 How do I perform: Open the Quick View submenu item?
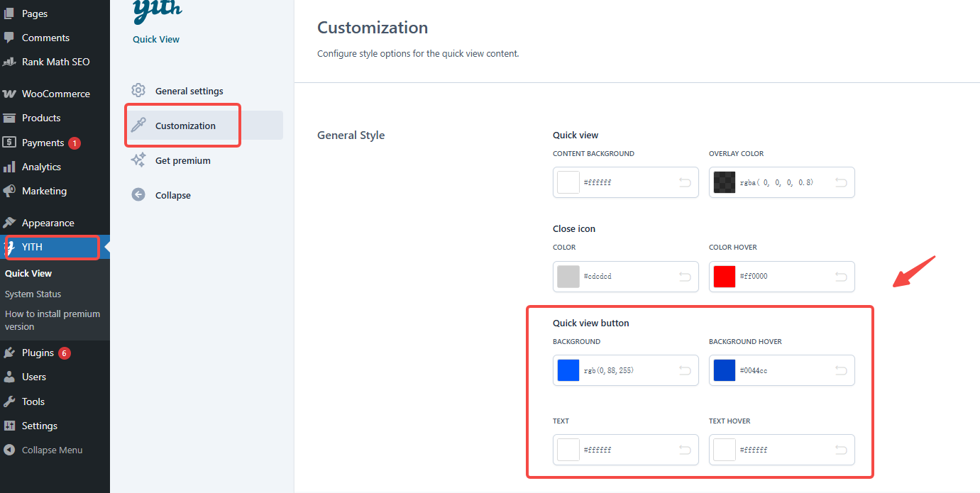pyautogui.click(x=28, y=273)
